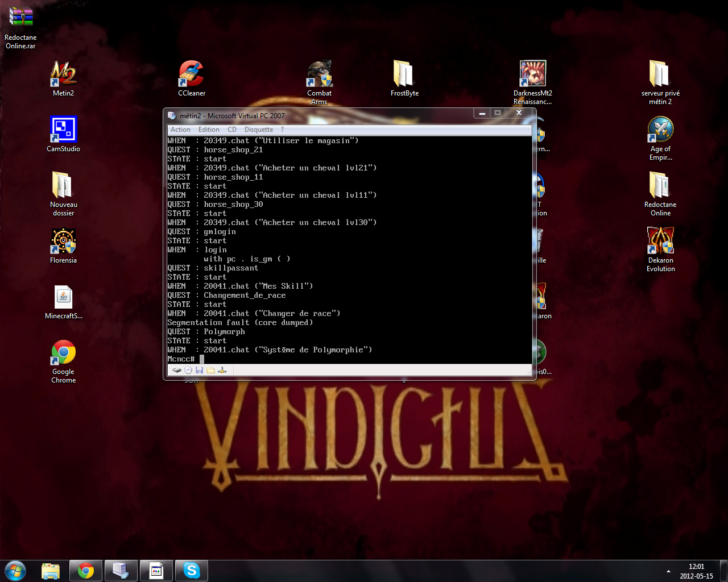Select the serveur privé métin 2 folder
728x582 pixels.
click(x=660, y=82)
